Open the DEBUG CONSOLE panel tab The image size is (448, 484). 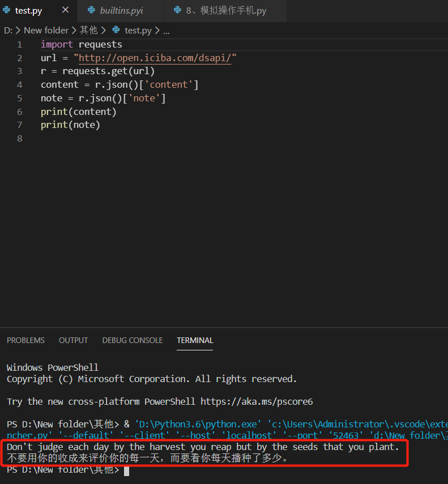click(132, 340)
